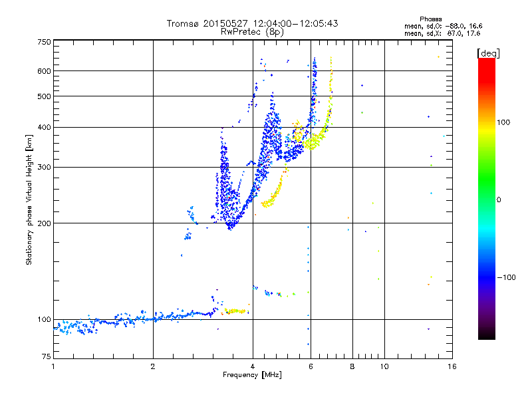Click the y-axis label '100'
The width and height of the screenshot is (532, 399).
(x=44, y=320)
